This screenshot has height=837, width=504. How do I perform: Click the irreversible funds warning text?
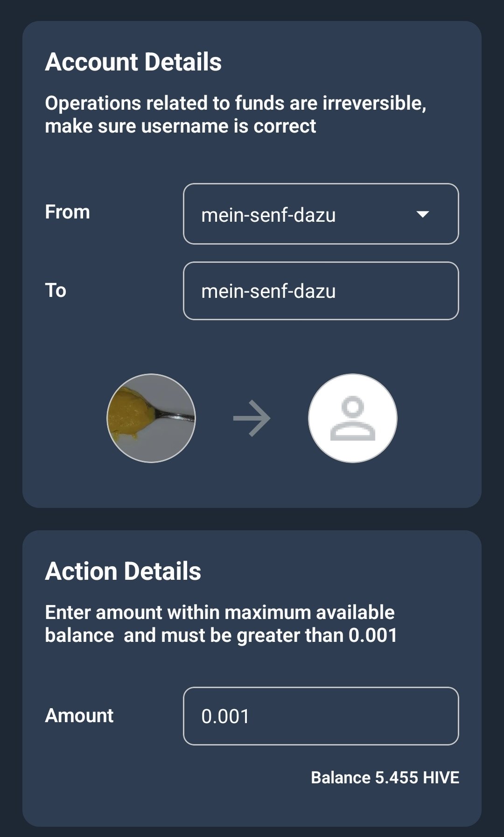click(235, 114)
